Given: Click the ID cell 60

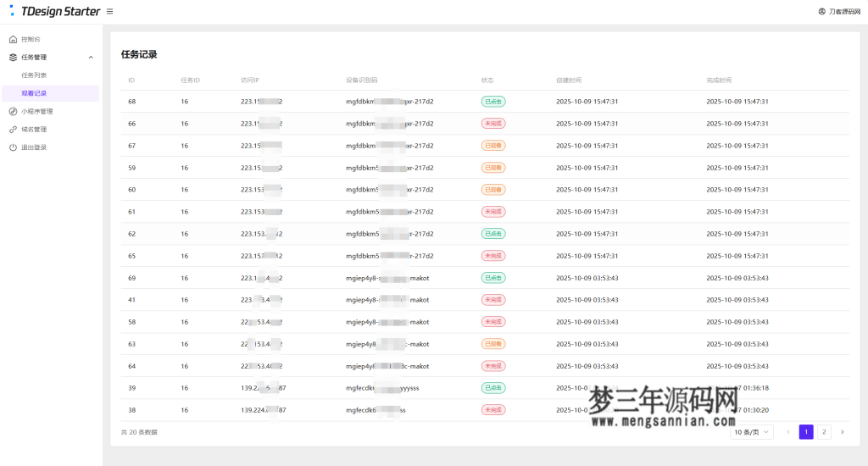Looking at the screenshot, I should 131,190.
